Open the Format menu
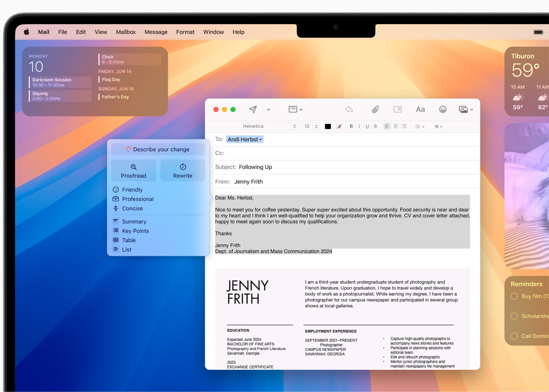Screen dimensions: 549x392 pos(185,32)
